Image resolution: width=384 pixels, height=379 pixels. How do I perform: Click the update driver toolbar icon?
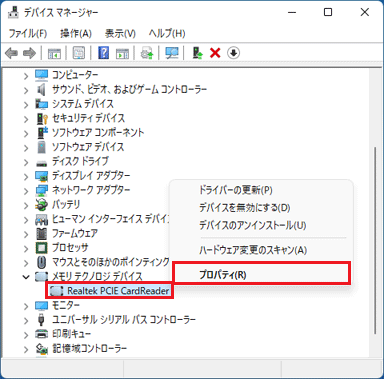coord(147,53)
